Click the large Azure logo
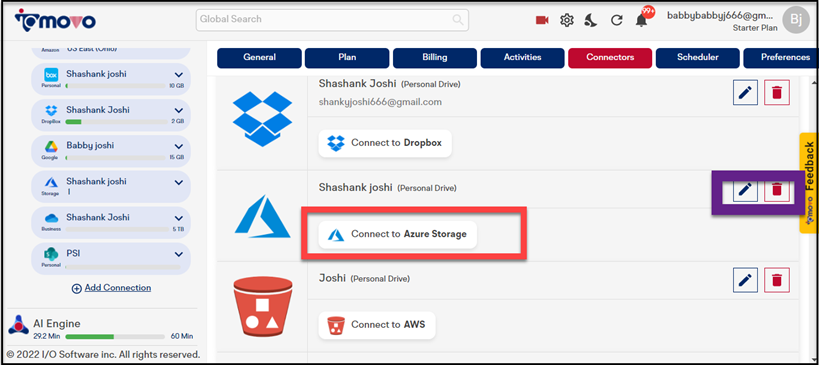 tap(262, 217)
